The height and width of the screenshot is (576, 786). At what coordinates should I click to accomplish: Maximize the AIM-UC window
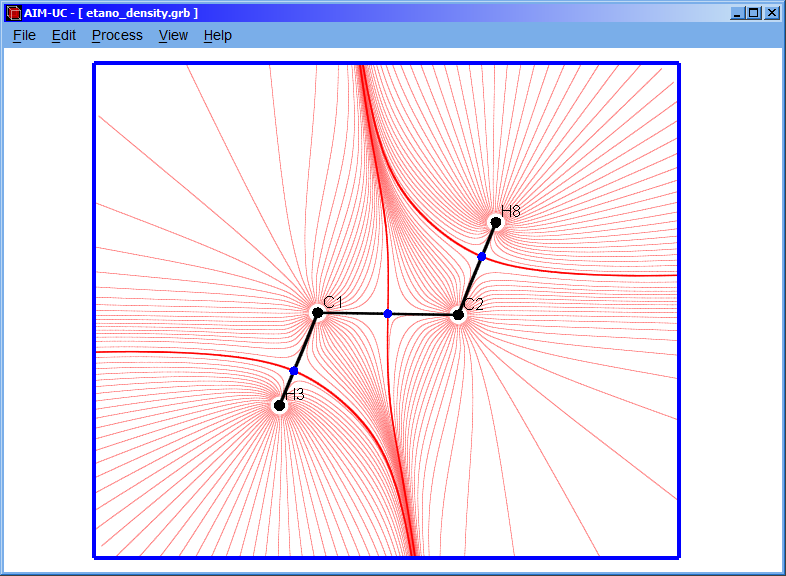tap(754, 13)
